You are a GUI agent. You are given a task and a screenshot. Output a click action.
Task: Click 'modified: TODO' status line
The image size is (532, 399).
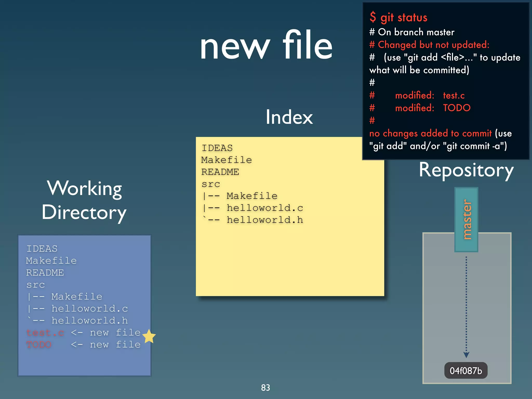[x=433, y=108]
